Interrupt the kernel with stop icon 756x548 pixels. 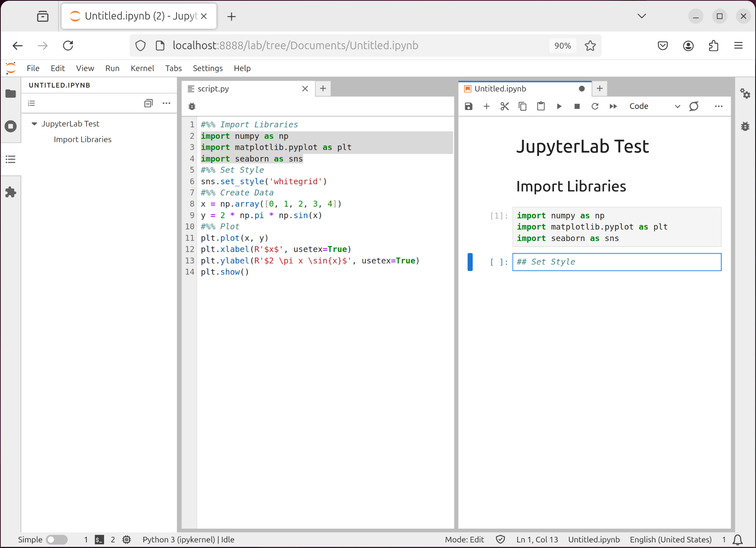(577, 106)
